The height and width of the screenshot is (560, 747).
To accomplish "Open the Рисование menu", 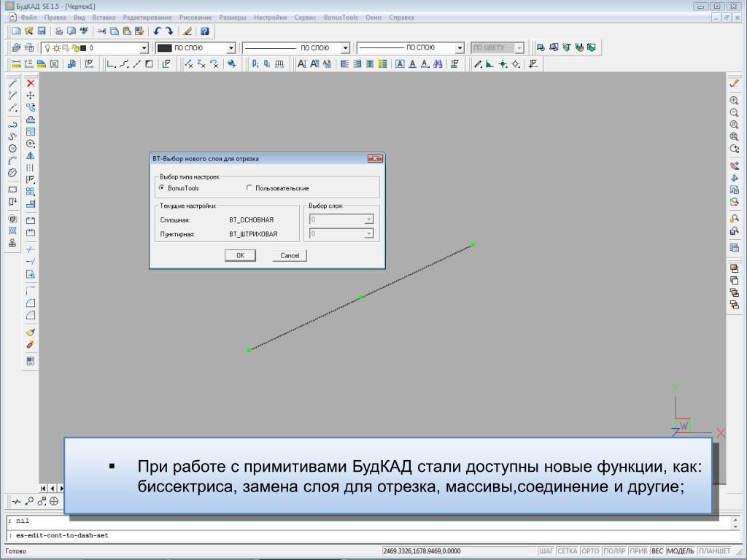I will click(x=196, y=17).
